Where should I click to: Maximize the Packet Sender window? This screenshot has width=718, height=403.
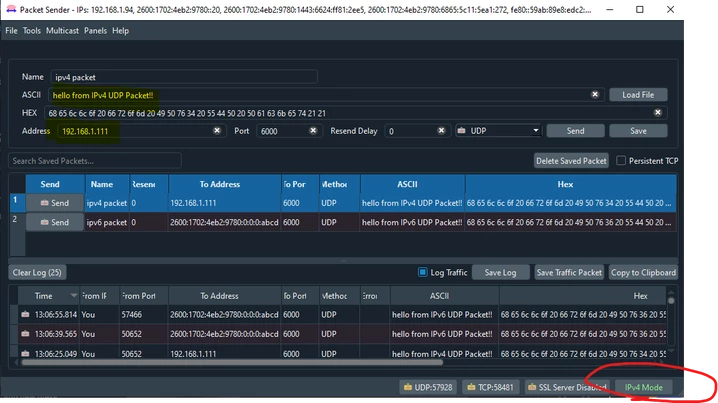pyautogui.click(x=640, y=9)
